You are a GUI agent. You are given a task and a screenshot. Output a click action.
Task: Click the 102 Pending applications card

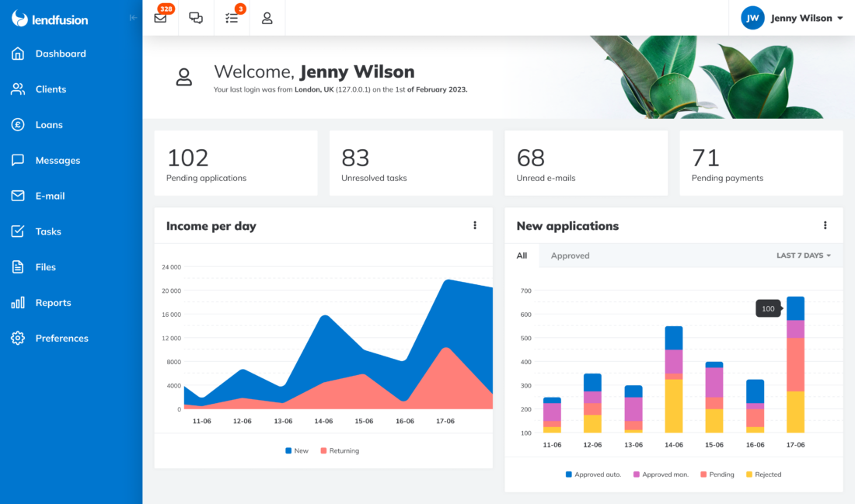coord(236,162)
